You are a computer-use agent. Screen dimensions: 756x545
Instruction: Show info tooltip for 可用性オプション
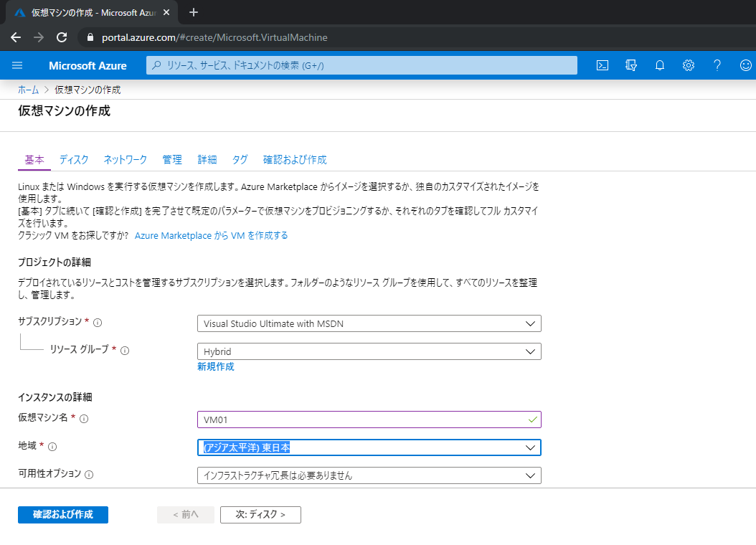coord(89,475)
